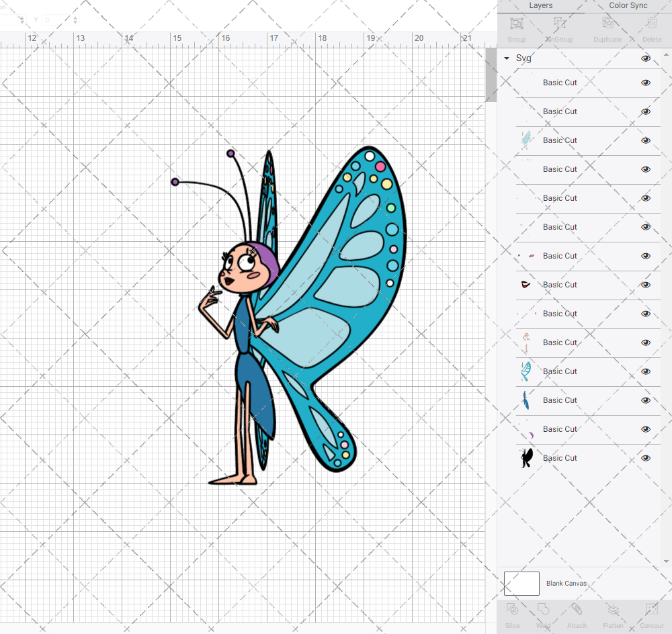Screen dimensions: 672x634
Task: Click the Y position stepper arrows
Action: [x=75, y=20]
